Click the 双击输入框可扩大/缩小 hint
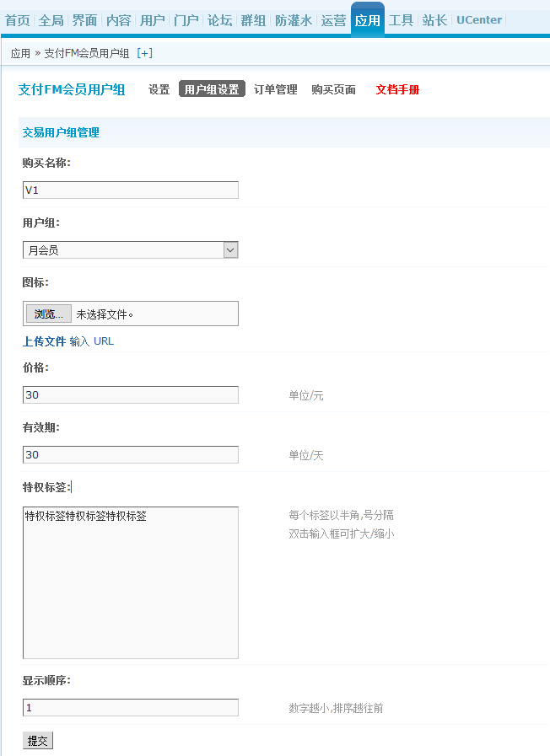 pyautogui.click(x=341, y=533)
